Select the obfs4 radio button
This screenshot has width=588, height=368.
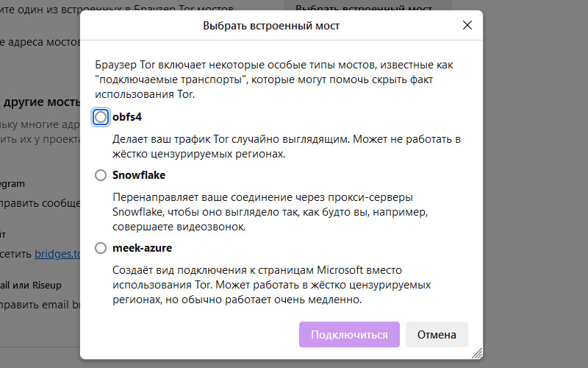pyautogui.click(x=101, y=117)
